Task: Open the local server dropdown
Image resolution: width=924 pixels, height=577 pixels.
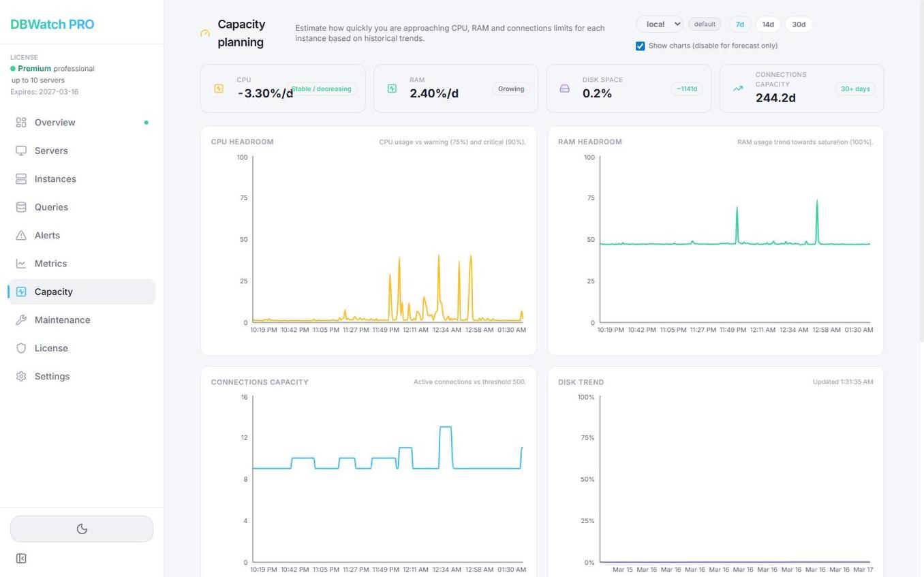Action: [x=658, y=24]
